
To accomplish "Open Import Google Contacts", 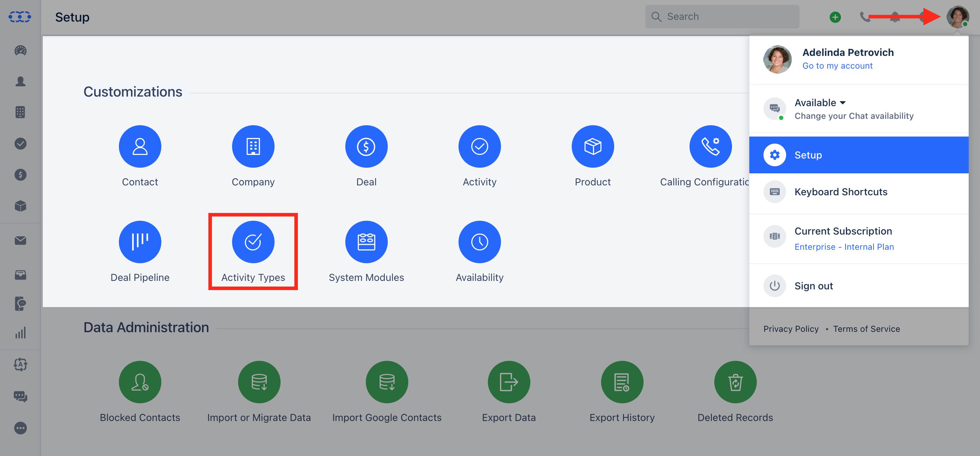I will [x=387, y=382].
